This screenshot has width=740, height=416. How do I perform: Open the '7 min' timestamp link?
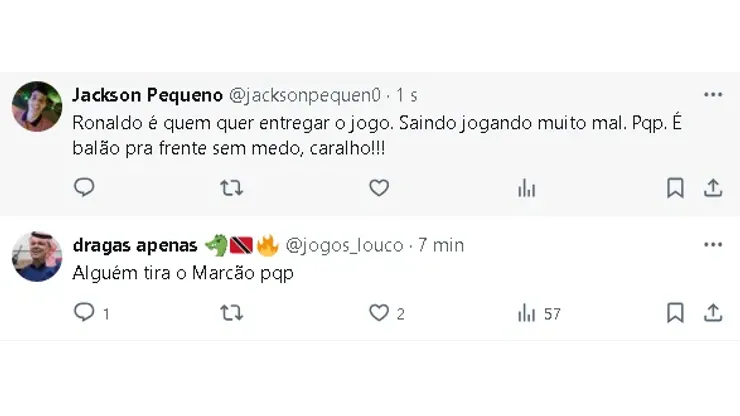441,245
